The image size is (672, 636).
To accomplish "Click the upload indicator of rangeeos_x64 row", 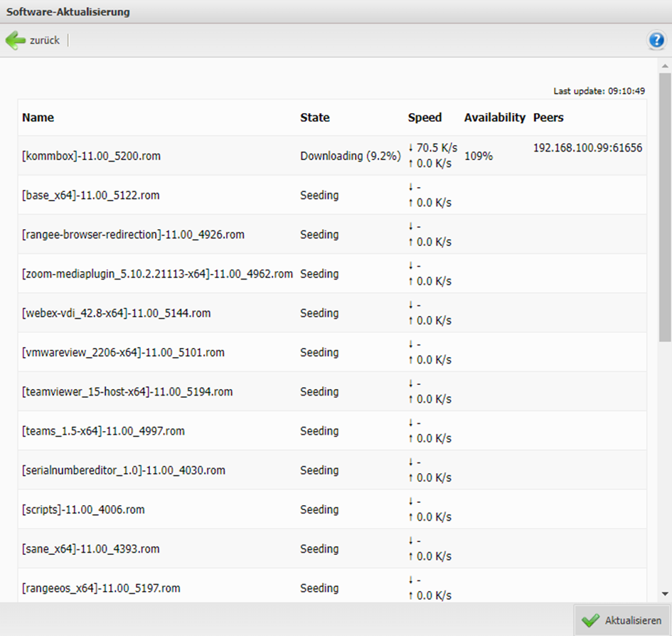I will pyautogui.click(x=411, y=595).
